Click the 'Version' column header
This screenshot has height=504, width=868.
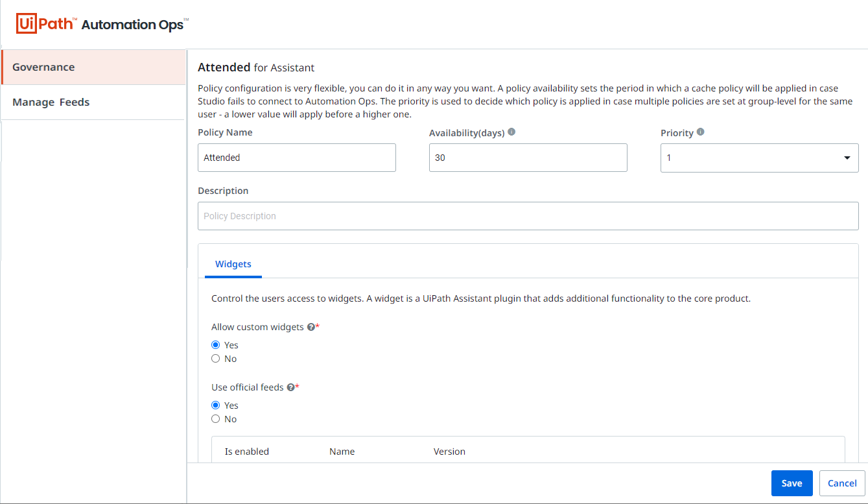449,451
